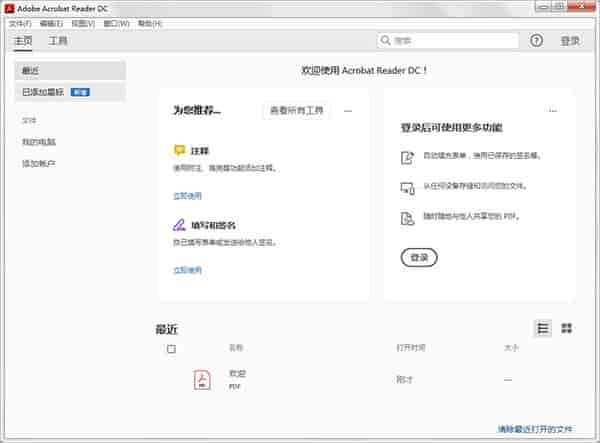Open the three-dot menu in 为您推荐 card
This screenshot has height=443, width=600.
(348, 111)
